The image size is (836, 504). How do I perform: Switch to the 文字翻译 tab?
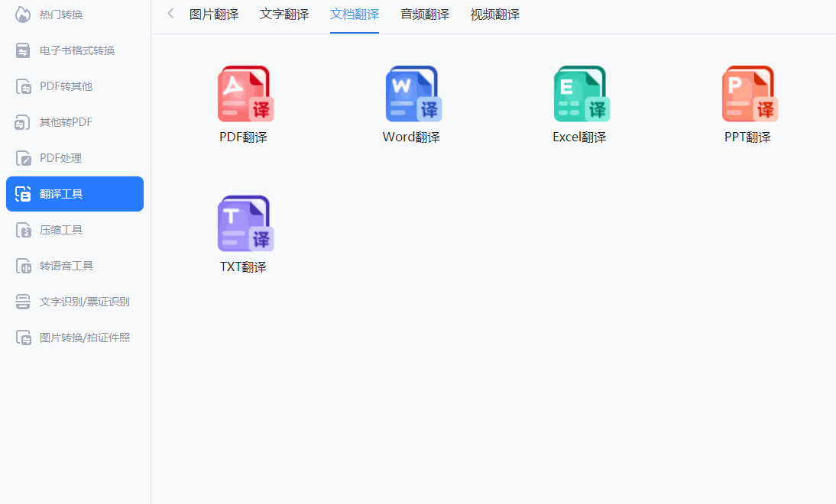(x=284, y=15)
